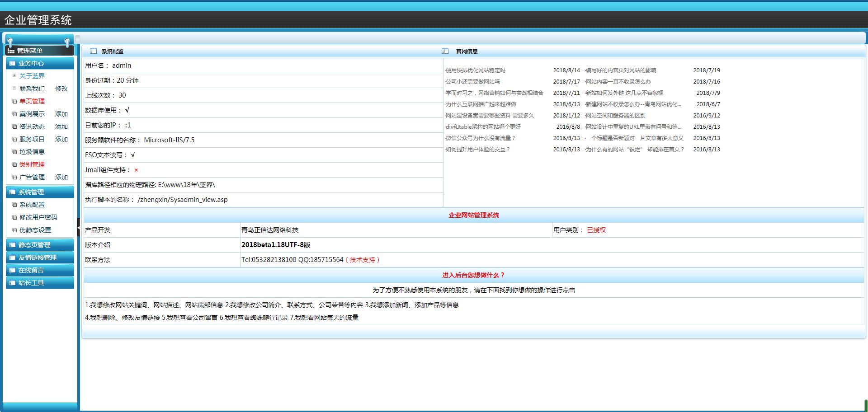Image resolution: width=868 pixels, height=412 pixels.
Task: Open 修改用户密码 page
Action: (x=38, y=217)
